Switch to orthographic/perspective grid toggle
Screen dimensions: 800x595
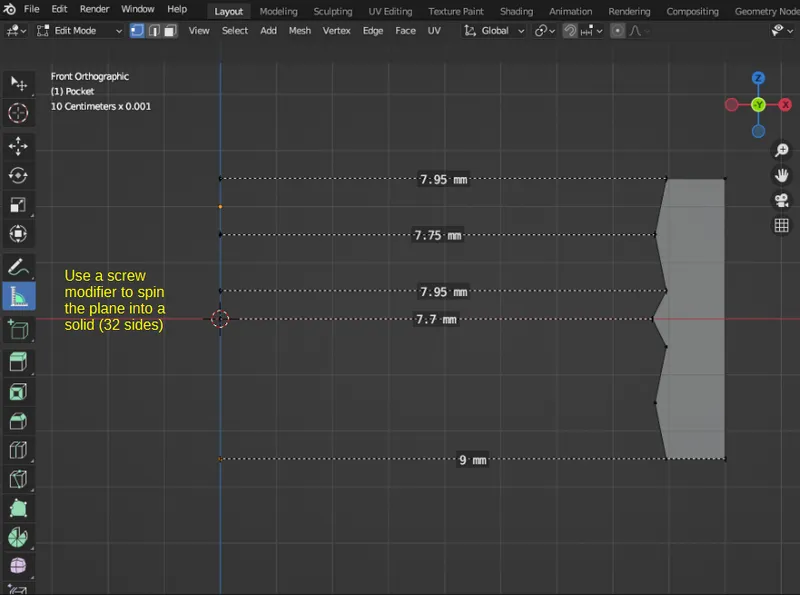tap(782, 225)
